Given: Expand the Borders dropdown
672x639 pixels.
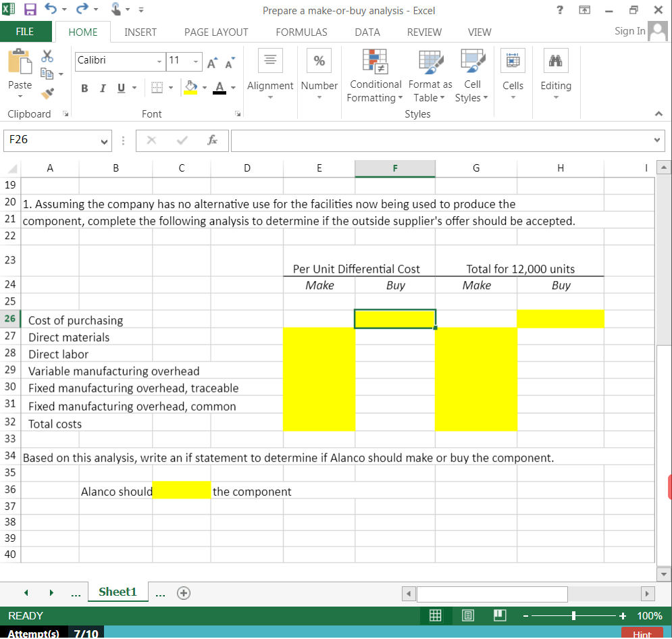Looking at the screenshot, I should tap(170, 88).
